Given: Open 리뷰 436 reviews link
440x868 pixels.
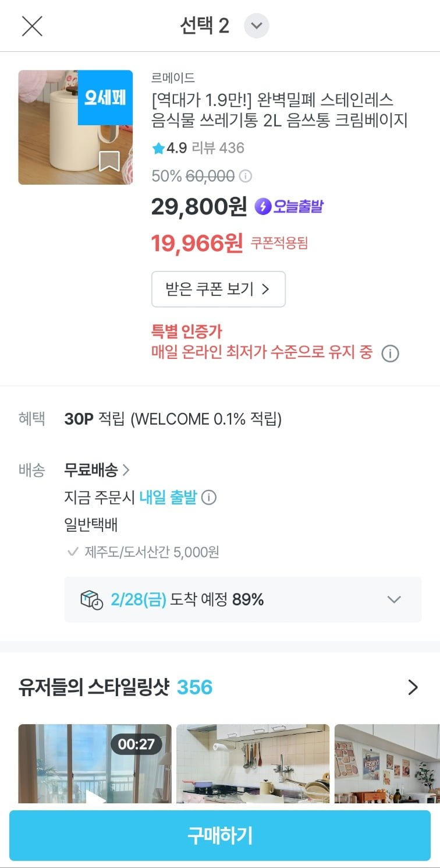Looking at the screenshot, I should tap(218, 148).
